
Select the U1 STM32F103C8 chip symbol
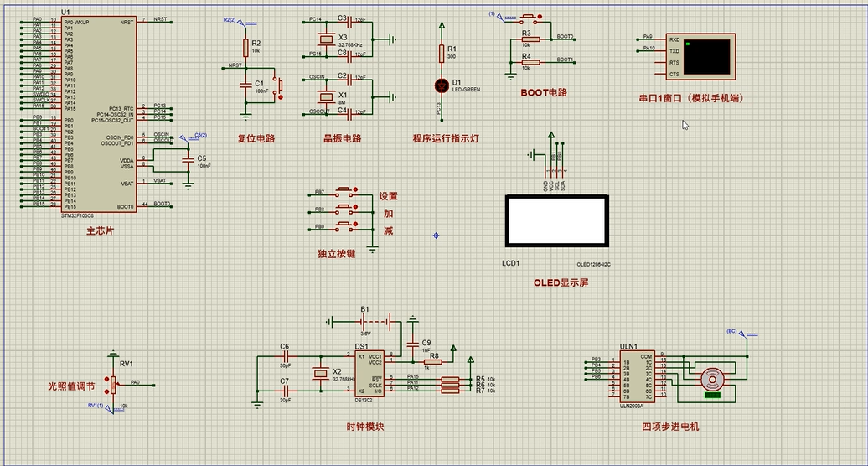click(x=99, y=113)
